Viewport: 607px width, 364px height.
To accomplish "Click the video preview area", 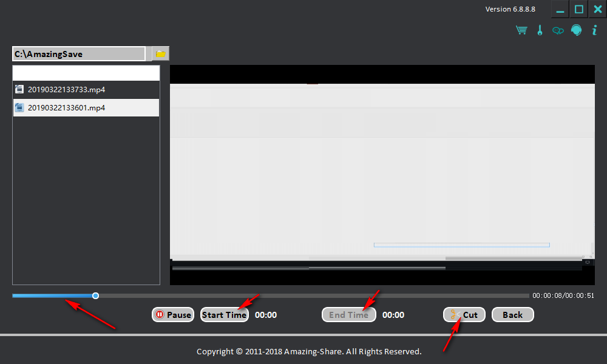I will point(382,175).
